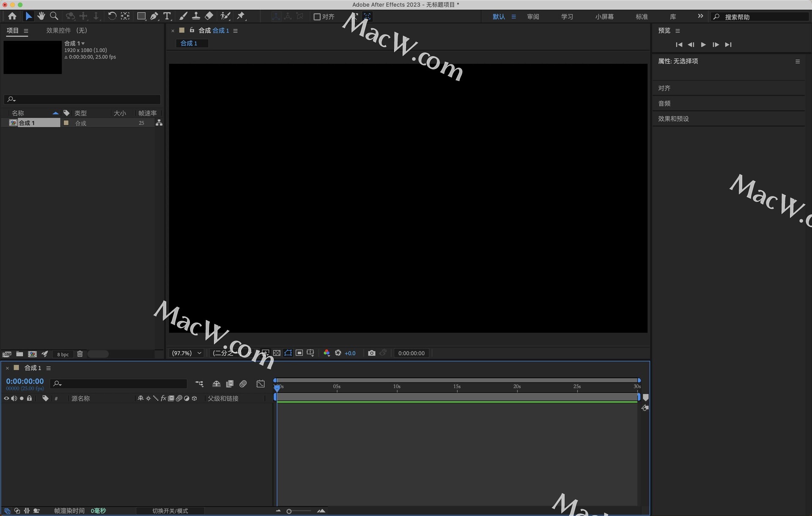Click the label color swatch of 合成 1 row
812x516 pixels.
(x=66, y=123)
